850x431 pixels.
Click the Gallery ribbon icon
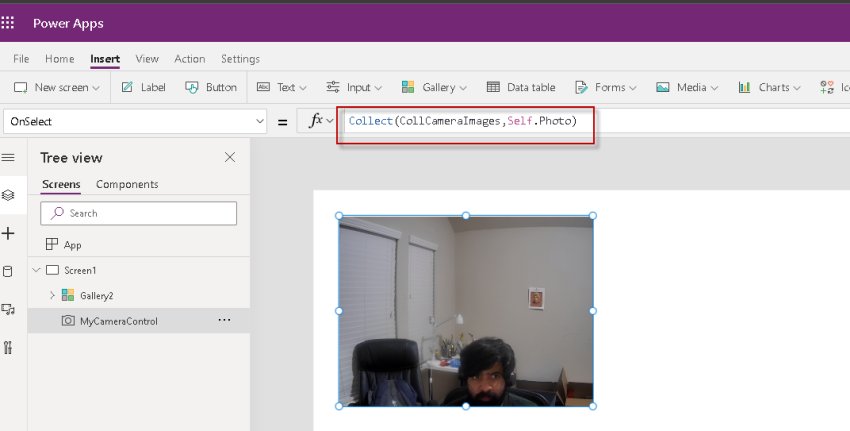coord(408,87)
